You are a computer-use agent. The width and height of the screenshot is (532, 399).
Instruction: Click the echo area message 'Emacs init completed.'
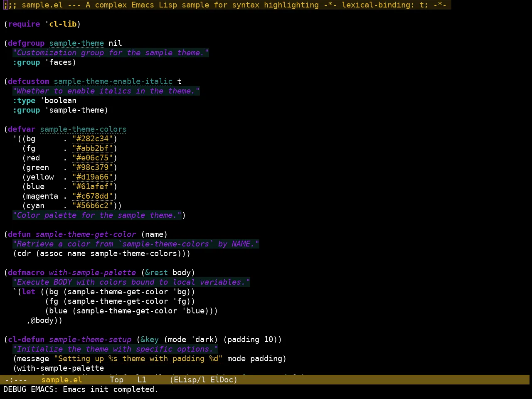(x=111, y=389)
